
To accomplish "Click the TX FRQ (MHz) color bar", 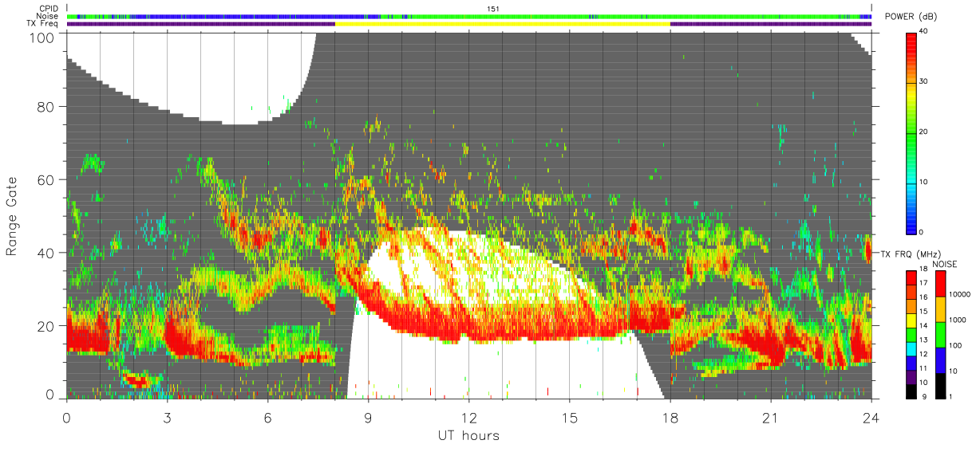I will tap(911, 334).
